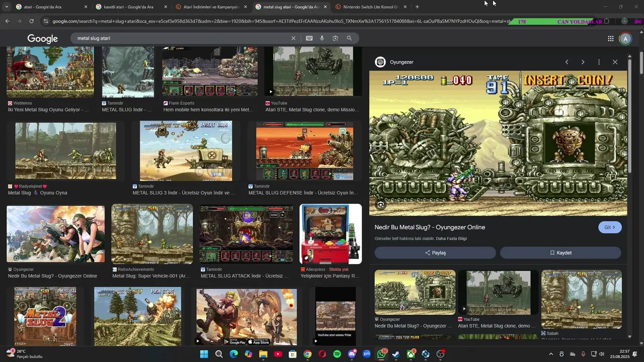Image resolution: width=644 pixels, height=362 pixels.
Task: Open a new browser tab
Action: point(417,7)
